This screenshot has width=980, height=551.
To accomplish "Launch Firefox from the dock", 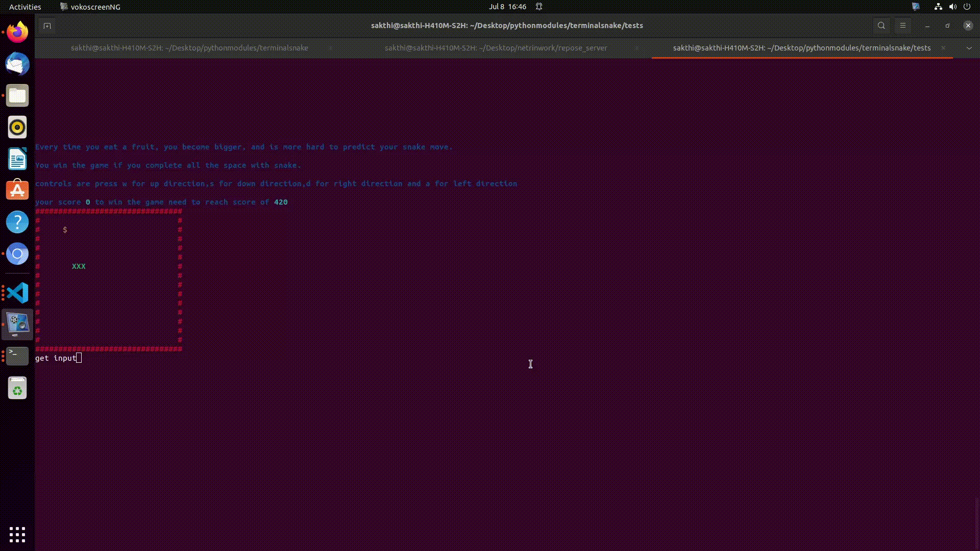I will pyautogui.click(x=17, y=33).
